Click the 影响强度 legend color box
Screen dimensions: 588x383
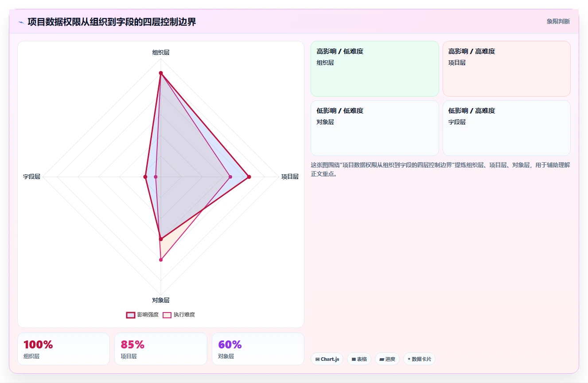(x=131, y=315)
